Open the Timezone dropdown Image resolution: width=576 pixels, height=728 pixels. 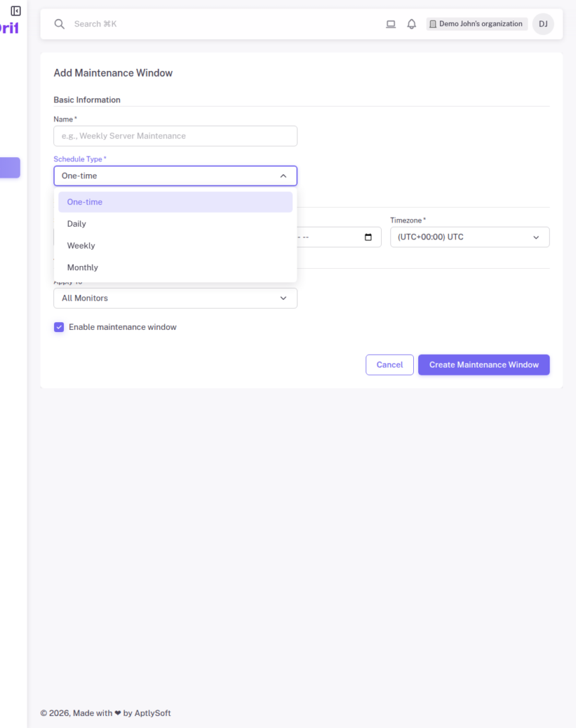click(x=469, y=237)
